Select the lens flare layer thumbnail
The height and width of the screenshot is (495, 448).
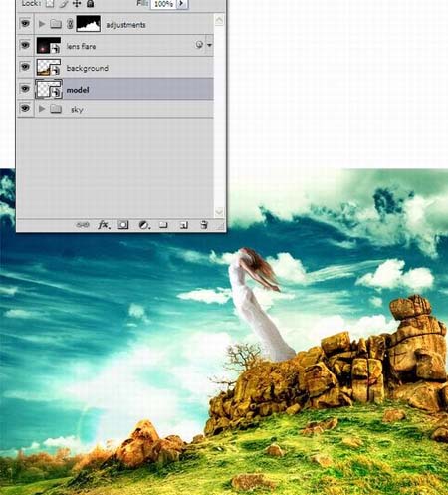[49, 46]
